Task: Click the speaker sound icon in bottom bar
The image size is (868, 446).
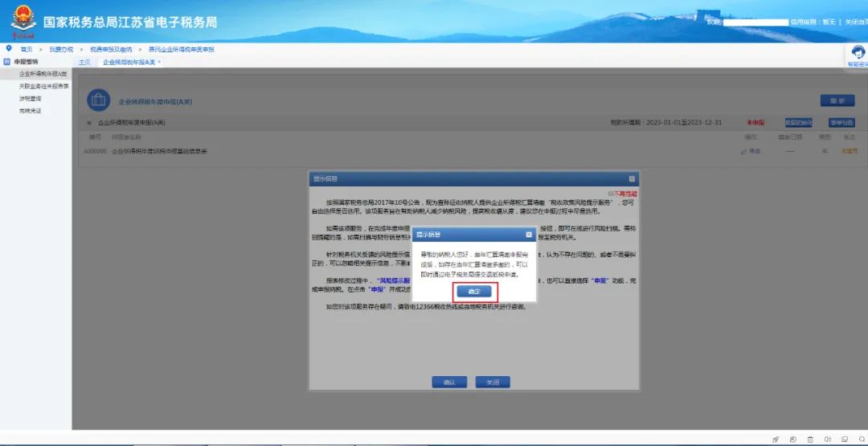Action: (x=828, y=440)
